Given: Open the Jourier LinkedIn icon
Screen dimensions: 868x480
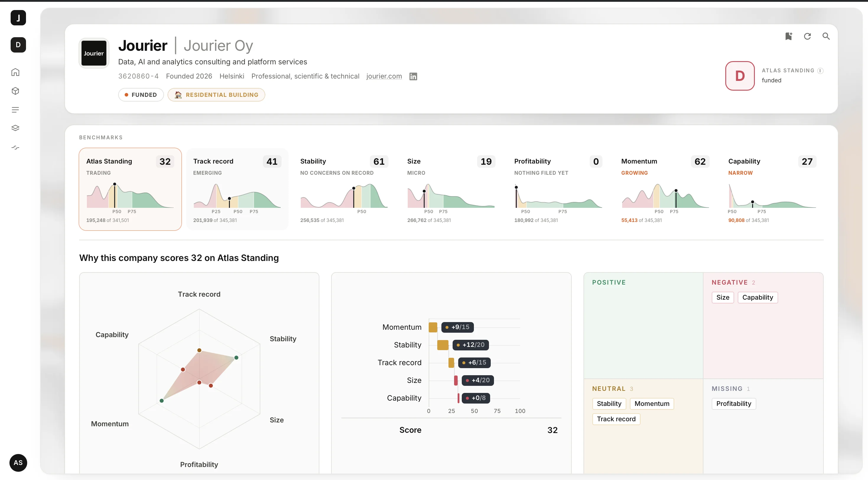Looking at the screenshot, I should pyautogui.click(x=413, y=76).
